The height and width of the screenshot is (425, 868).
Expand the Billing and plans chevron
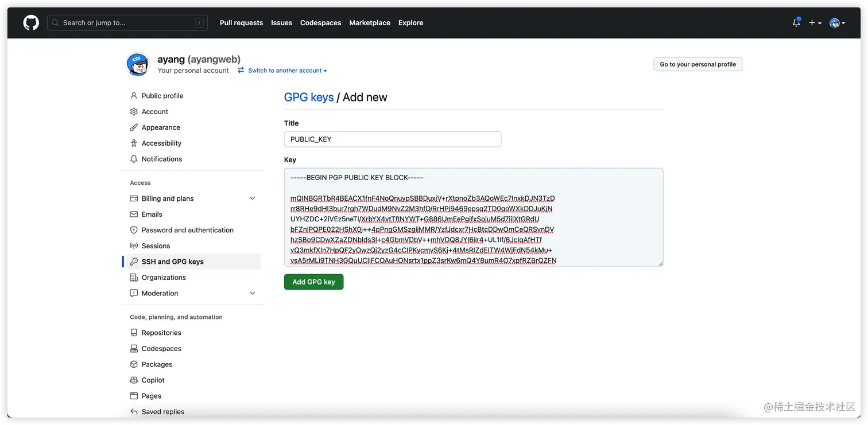252,198
